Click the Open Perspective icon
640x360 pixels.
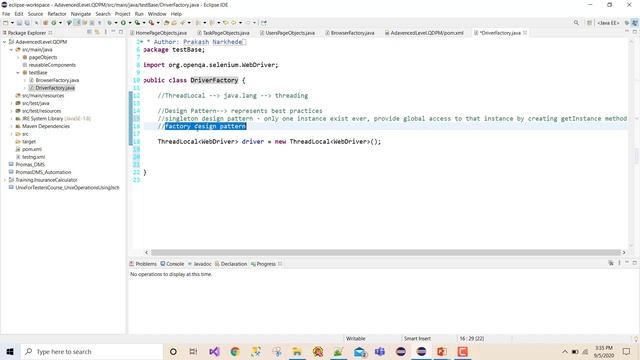pos(589,23)
